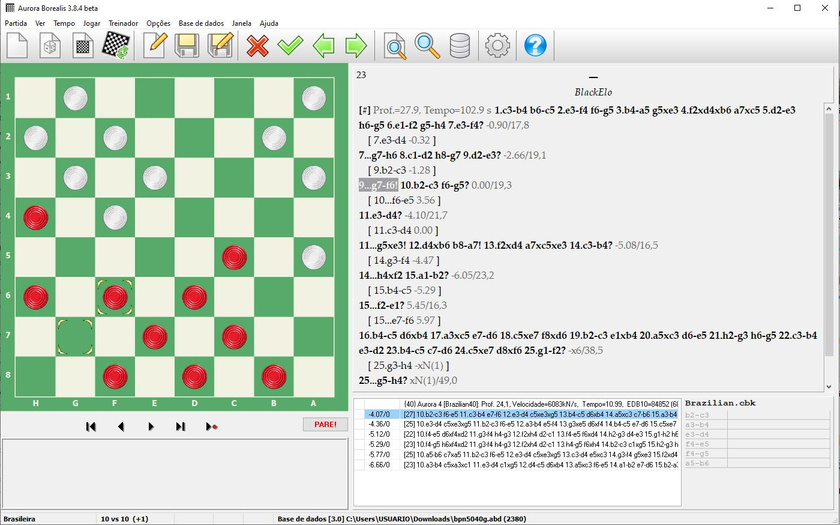Open the Treinador menu
This screenshot has width=840, height=525.
pyautogui.click(x=123, y=23)
